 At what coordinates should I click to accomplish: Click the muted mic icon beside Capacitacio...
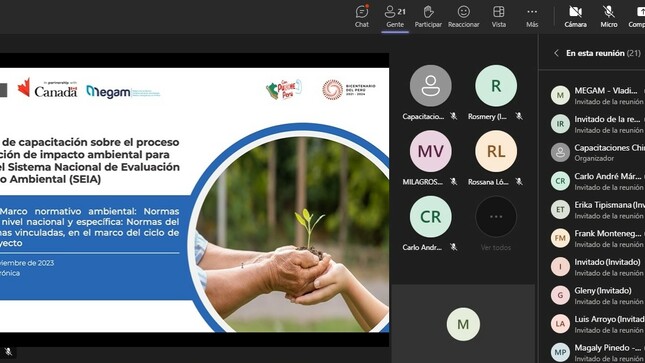pos(453,116)
